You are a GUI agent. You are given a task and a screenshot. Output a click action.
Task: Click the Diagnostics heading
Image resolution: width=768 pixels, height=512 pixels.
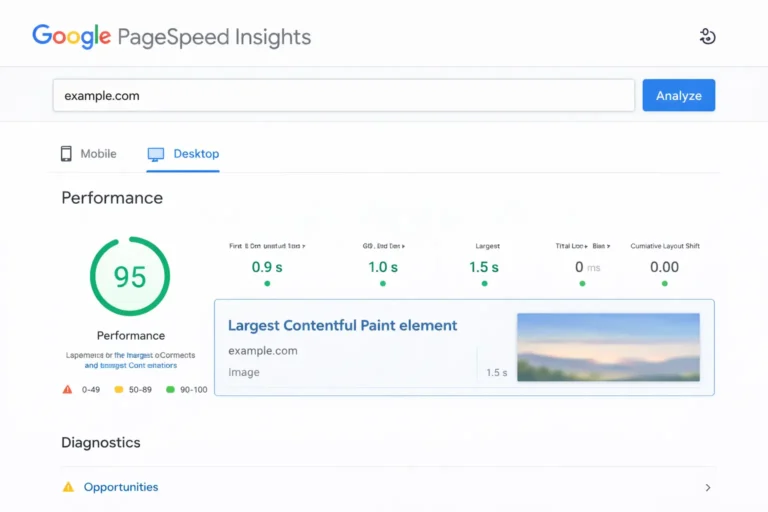(x=101, y=442)
